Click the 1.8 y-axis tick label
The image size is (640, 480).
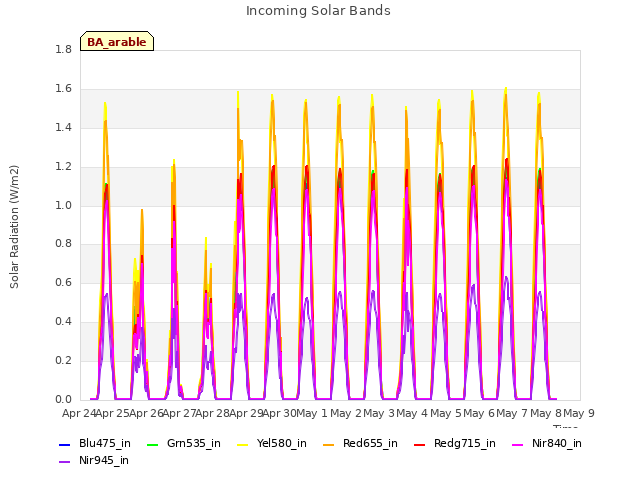tap(63, 50)
